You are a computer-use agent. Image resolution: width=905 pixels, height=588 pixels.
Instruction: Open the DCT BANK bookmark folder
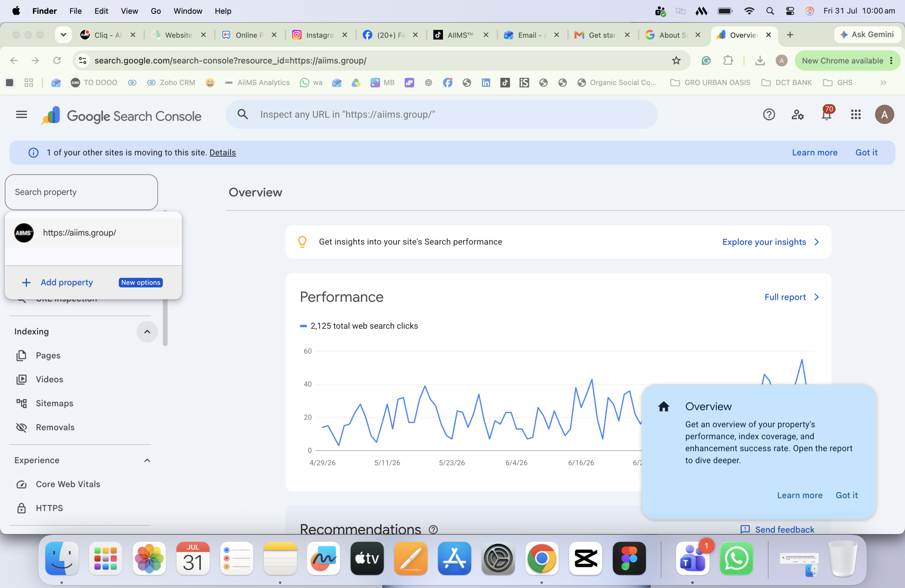pos(786,82)
